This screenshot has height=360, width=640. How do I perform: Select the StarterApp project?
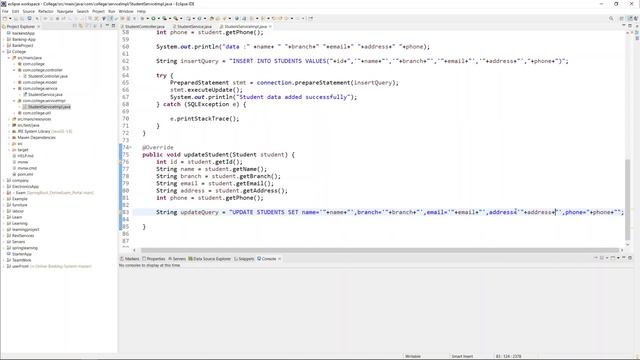19,254
